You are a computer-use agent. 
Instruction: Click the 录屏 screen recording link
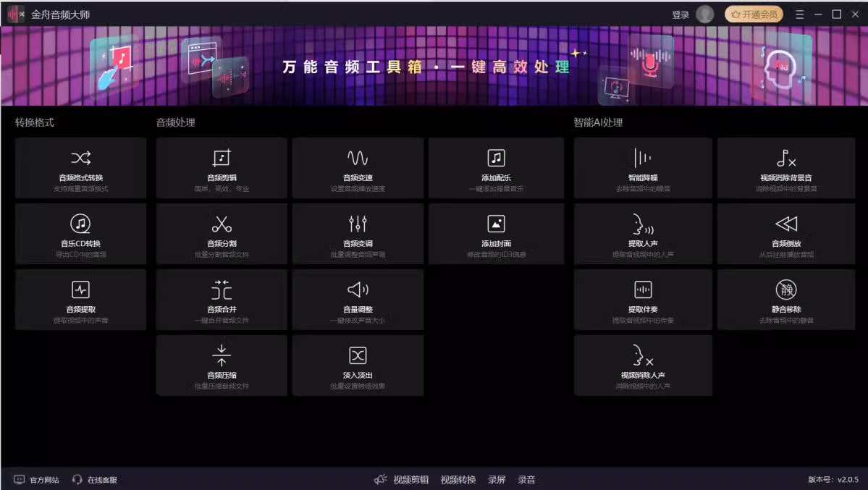[497, 479]
